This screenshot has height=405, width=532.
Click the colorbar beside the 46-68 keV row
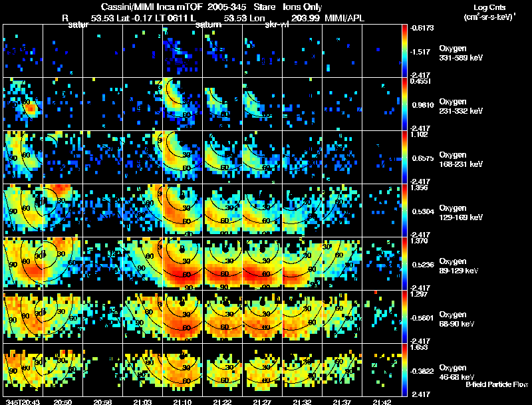(404, 370)
